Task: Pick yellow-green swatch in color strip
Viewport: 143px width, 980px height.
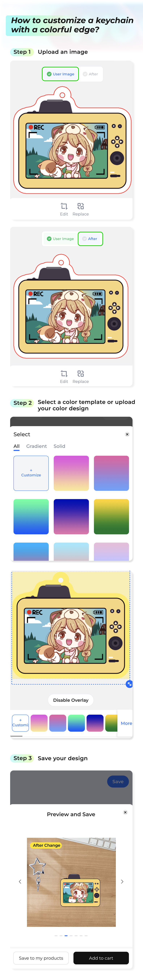Action: click(x=111, y=723)
